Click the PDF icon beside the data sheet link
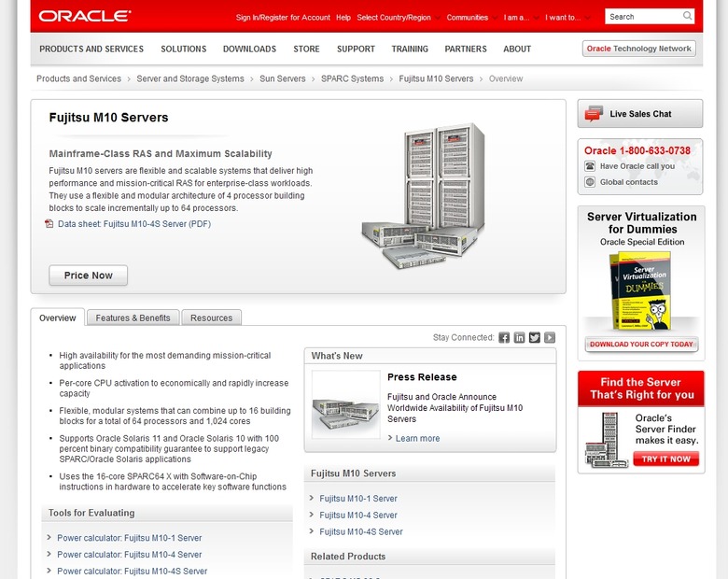 [x=49, y=224]
